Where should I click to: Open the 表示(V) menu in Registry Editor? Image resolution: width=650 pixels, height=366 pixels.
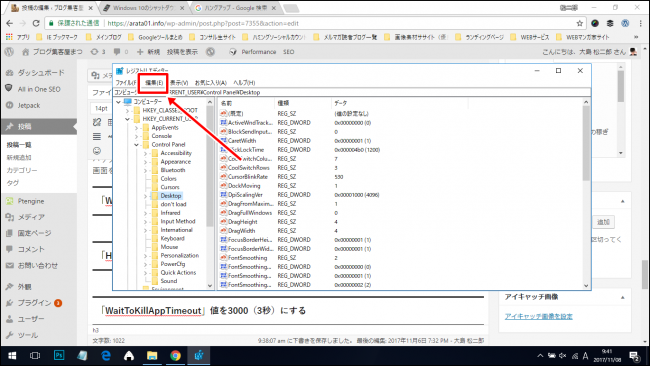tap(179, 82)
